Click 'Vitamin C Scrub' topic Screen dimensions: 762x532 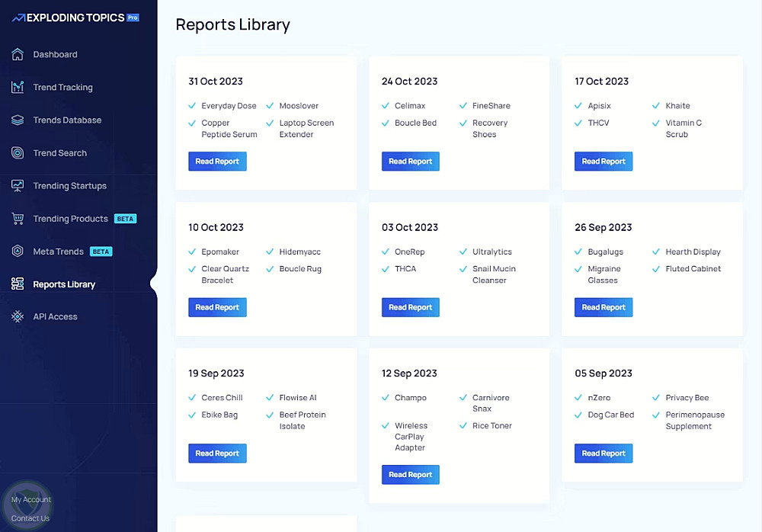684,128
